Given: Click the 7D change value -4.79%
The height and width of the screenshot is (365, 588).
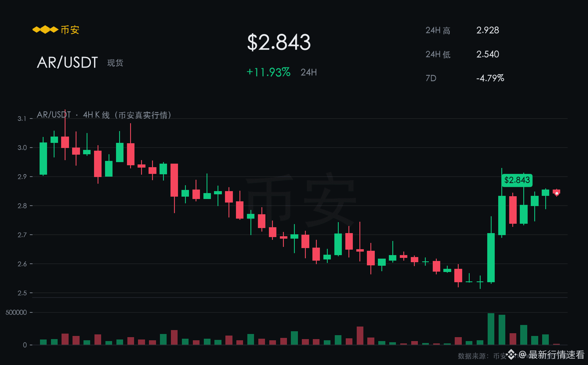Looking at the screenshot, I should tap(490, 78).
